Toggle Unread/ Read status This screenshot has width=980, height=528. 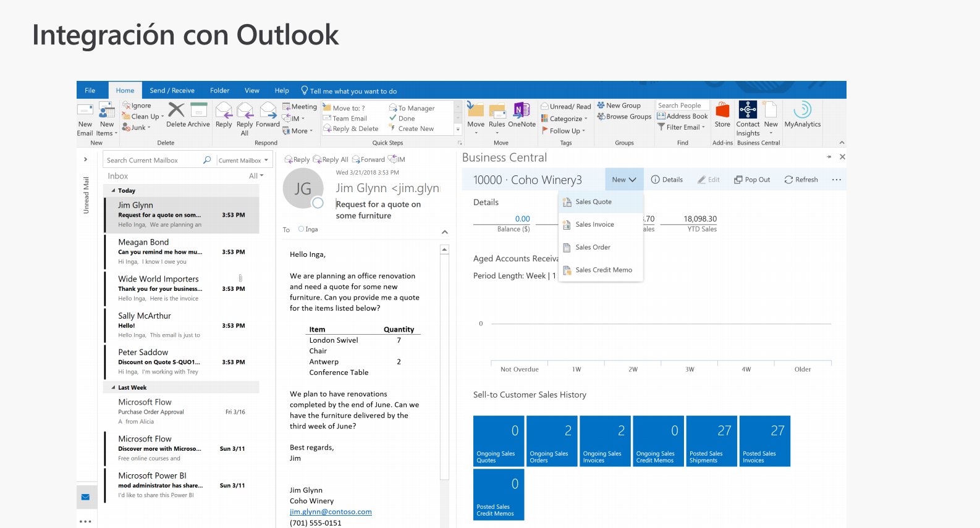566,106
